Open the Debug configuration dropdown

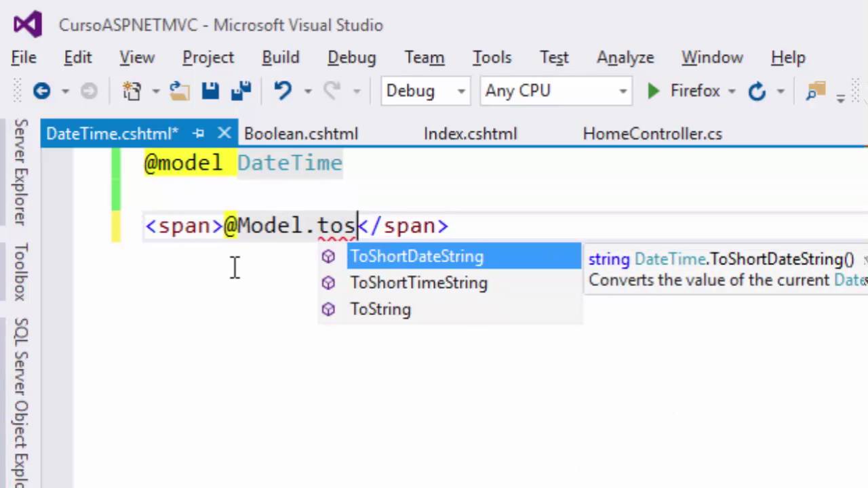pos(425,91)
